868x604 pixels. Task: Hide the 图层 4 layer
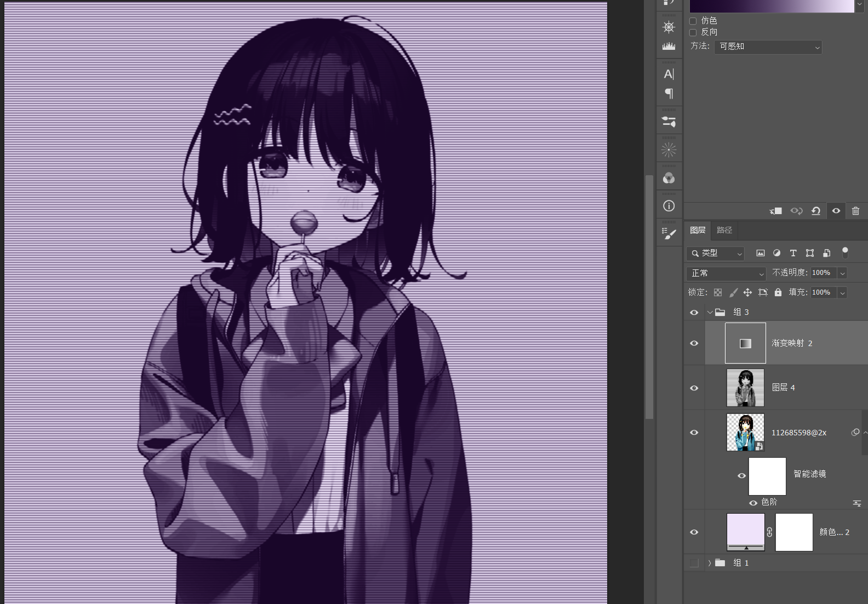tap(694, 388)
